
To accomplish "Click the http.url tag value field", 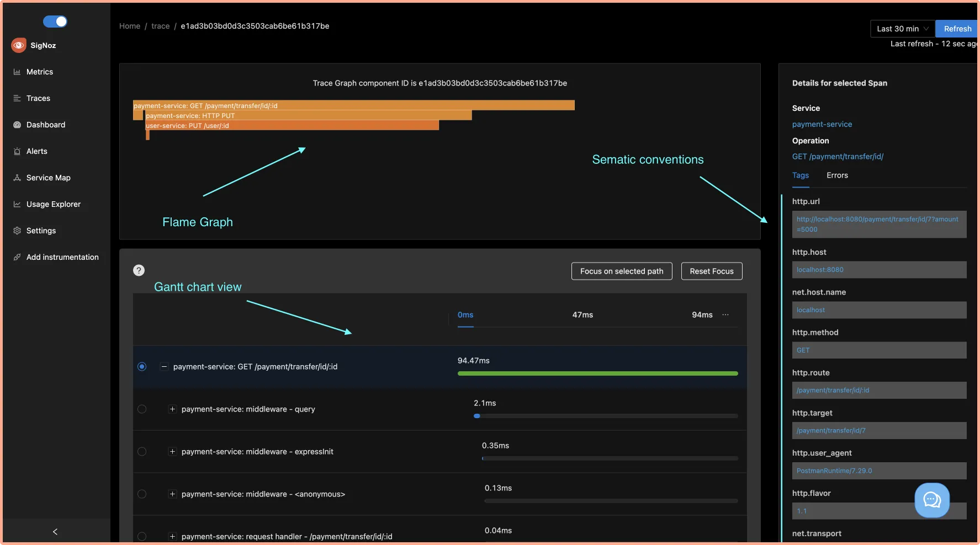I will pyautogui.click(x=879, y=225).
